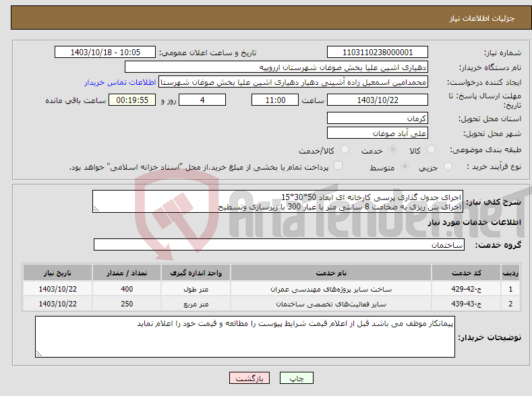
Task: Select the کالا radio button
Action: point(431,149)
